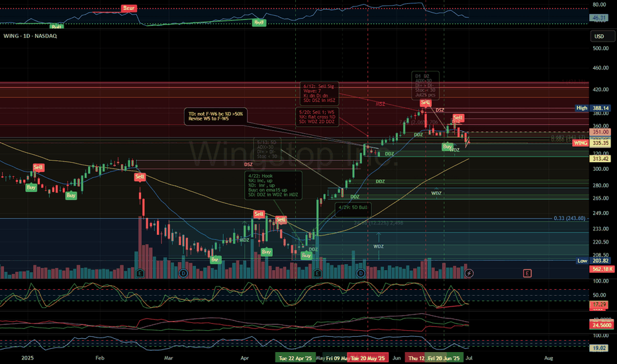Click the WING · 1D · NASDAQ legend title
This screenshot has width=617, height=364.
(x=30, y=36)
